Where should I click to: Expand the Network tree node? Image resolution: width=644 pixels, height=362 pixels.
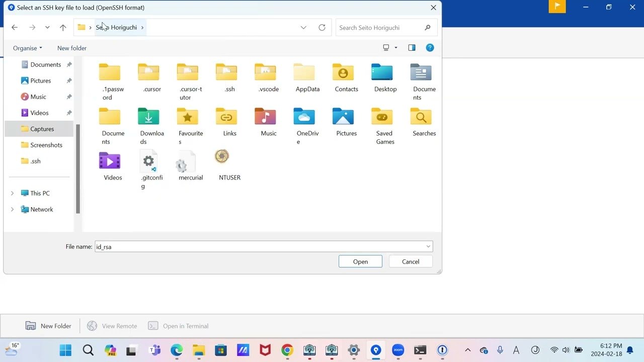point(13,209)
